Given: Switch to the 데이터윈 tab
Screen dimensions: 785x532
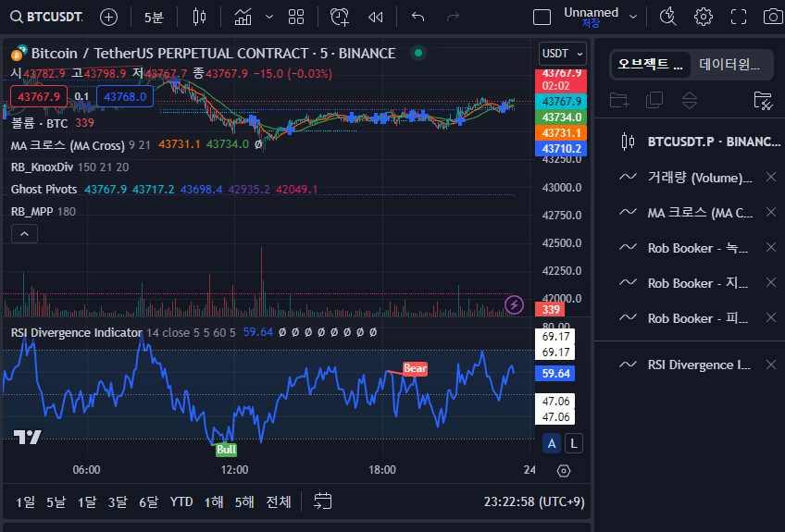Looking at the screenshot, I should (x=729, y=64).
